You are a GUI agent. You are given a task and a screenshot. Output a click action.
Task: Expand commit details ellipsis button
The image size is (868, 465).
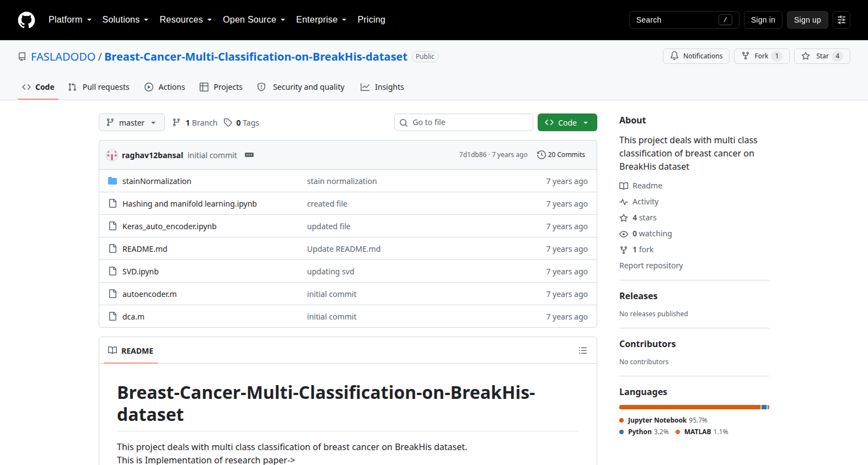tap(249, 155)
